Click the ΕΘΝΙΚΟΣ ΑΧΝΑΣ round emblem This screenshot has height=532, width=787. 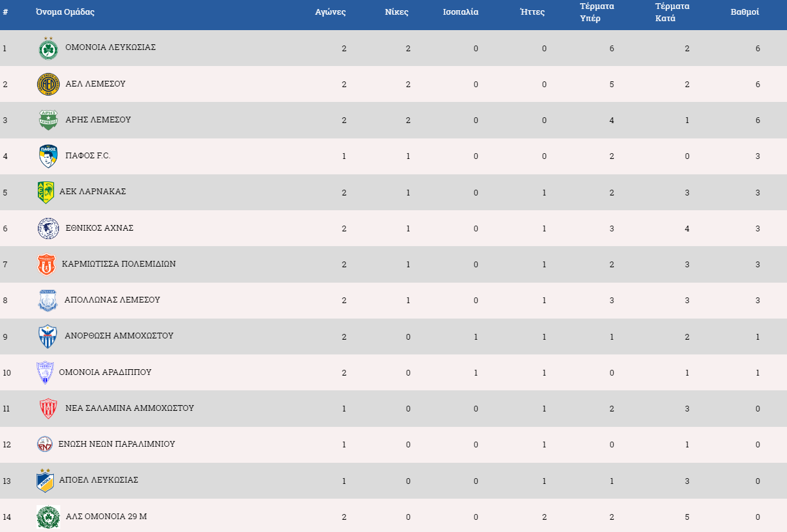coord(48,228)
